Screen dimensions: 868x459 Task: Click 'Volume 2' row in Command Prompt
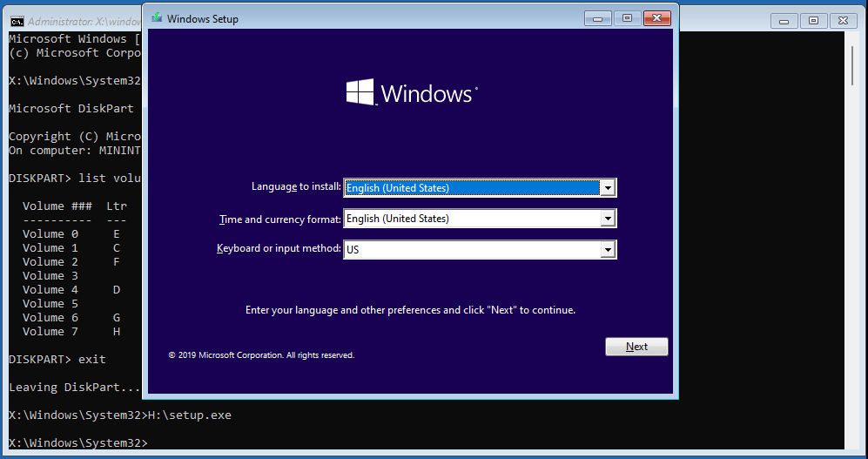[x=71, y=261]
